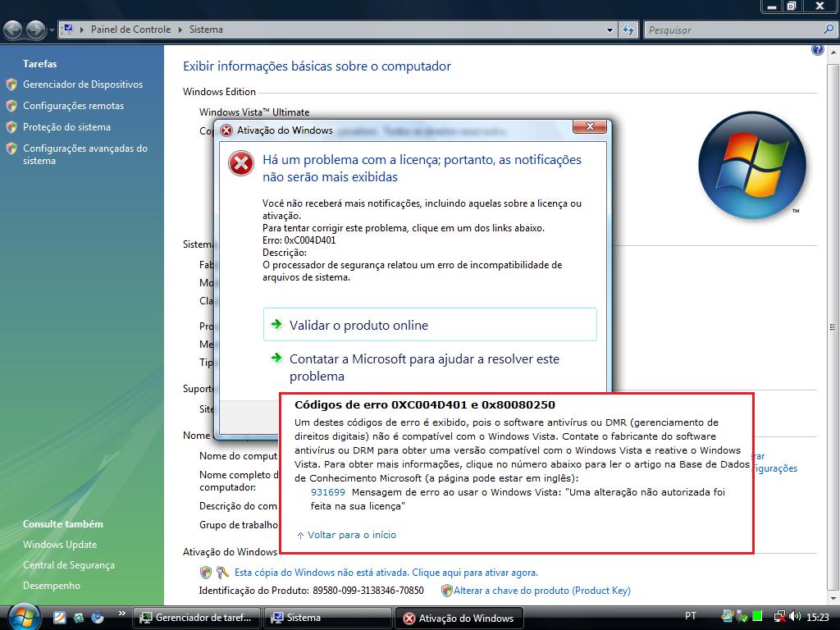The height and width of the screenshot is (630, 840).
Task: Switch to Gerenciador de tarefas taskbar button
Action: coord(197,618)
